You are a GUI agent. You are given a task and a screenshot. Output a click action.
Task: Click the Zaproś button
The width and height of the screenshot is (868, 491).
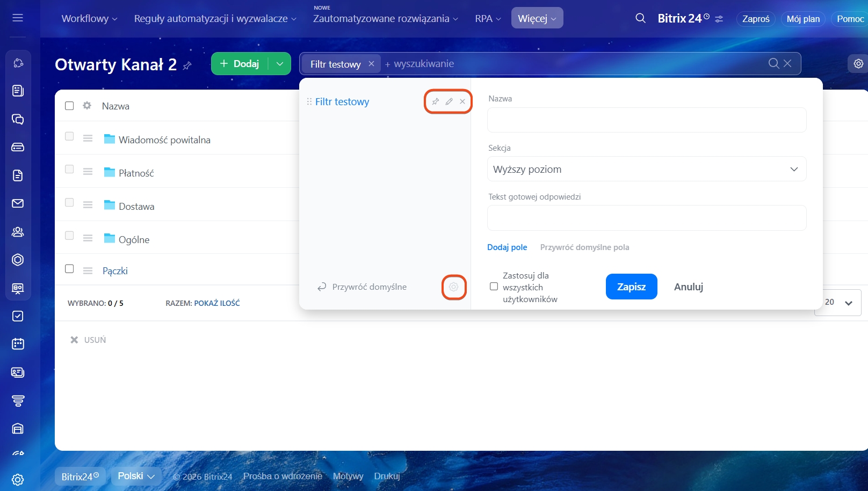tap(756, 19)
